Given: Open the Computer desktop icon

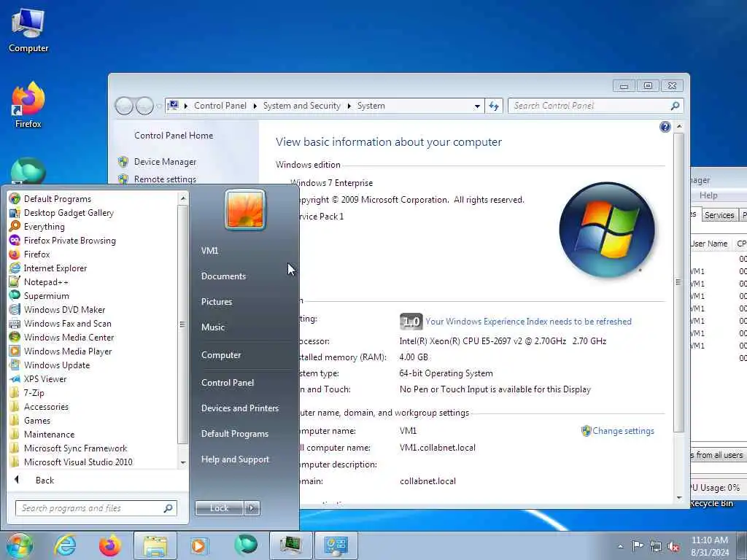Looking at the screenshot, I should (x=28, y=31).
